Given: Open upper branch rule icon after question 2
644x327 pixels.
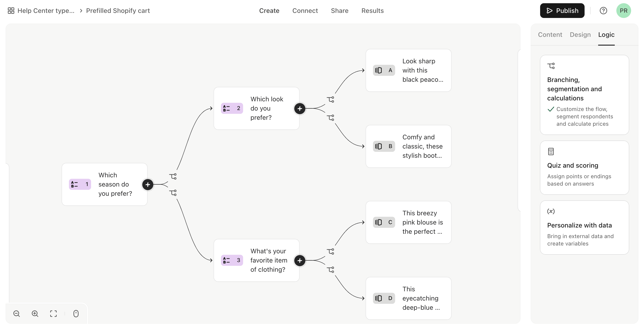Looking at the screenshot, I should tap(331, 99).
